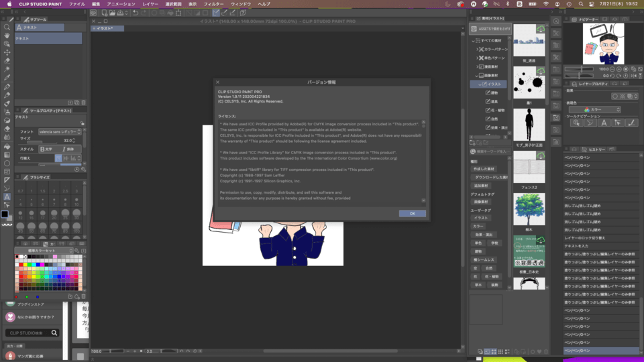
Task: Click navigator zoom out (minus) icon
Action: pos(612,69)
